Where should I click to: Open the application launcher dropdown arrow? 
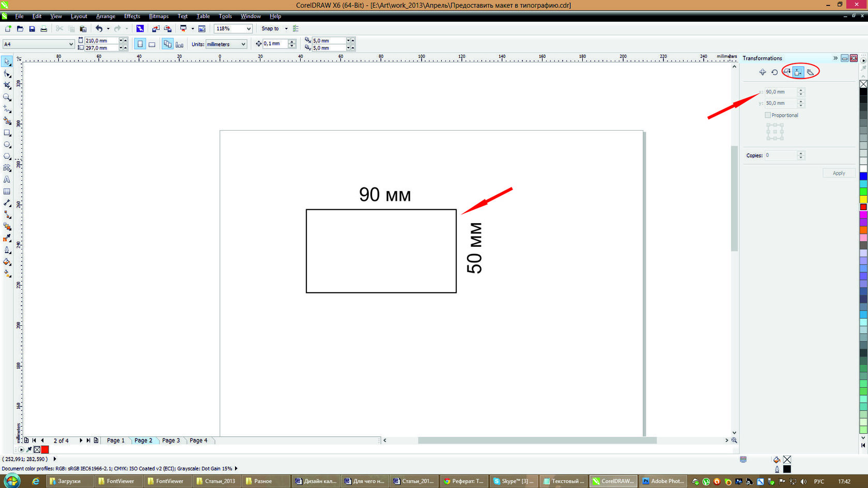coord(193,29)
